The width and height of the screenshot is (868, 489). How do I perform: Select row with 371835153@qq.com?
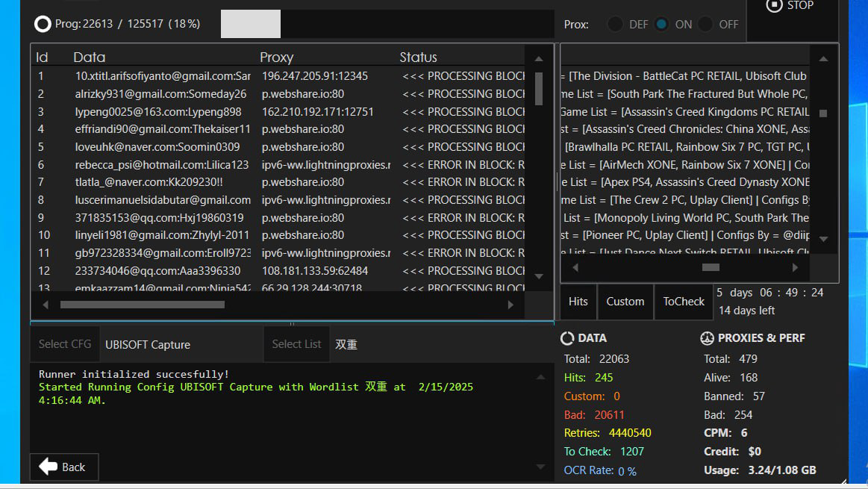(x=278, y=218)
